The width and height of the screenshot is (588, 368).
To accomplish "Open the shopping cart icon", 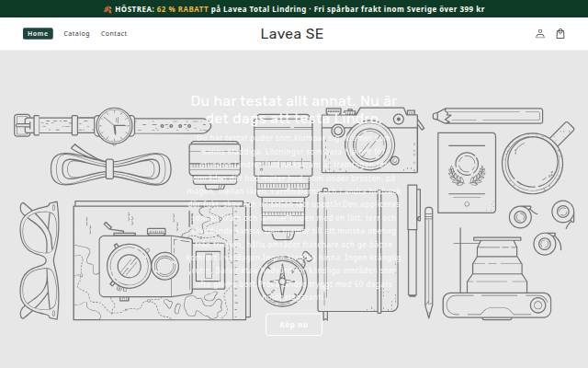I will point(560,34).
